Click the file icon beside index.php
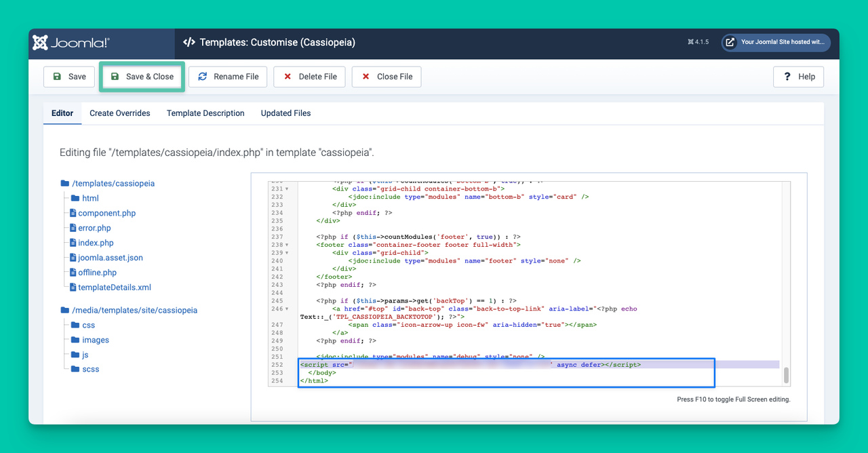This screenshot has height=453, width=868. point(73,243)
